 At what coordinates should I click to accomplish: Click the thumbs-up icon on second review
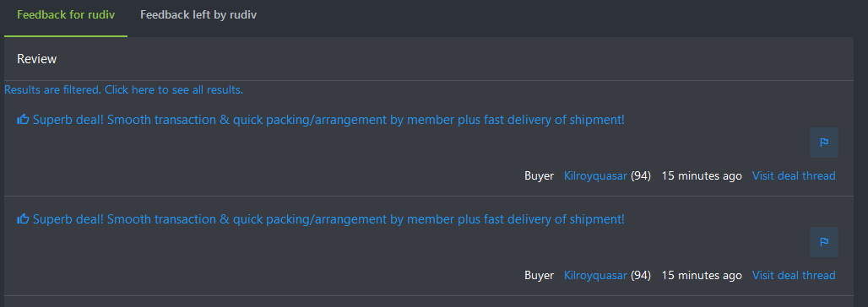pyautogui.click(x=24, y=218)
